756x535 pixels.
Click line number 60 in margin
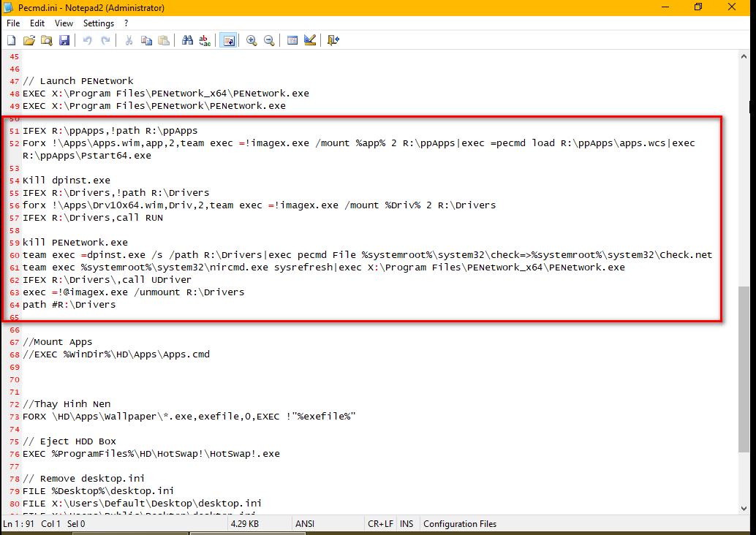15,256
